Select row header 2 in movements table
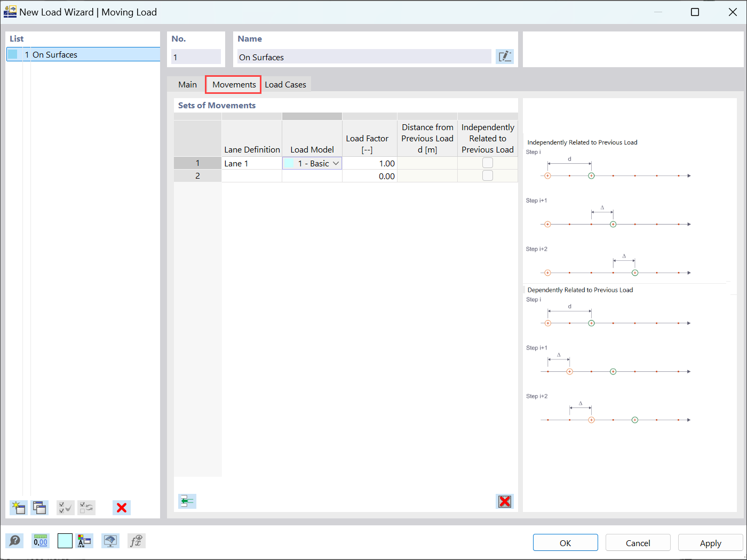The height and width of the screenshot is (560, 747). pyautogui.click(x=197, y=176)
